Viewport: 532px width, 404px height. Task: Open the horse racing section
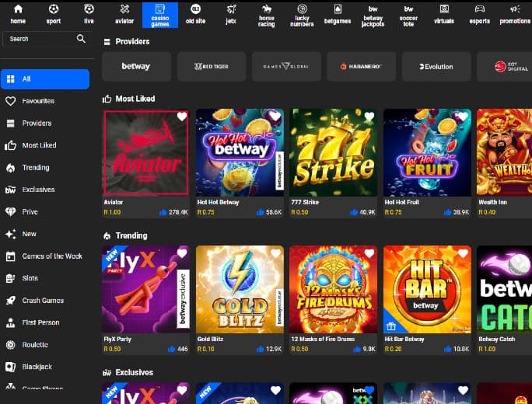tap(266, 16)
